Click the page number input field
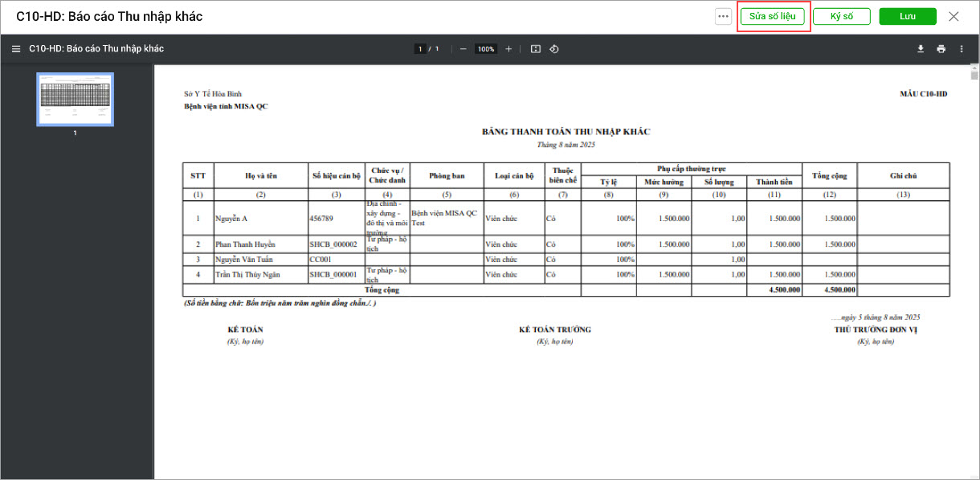The width and height of the screenshot is (980, 480). (420, 49)
